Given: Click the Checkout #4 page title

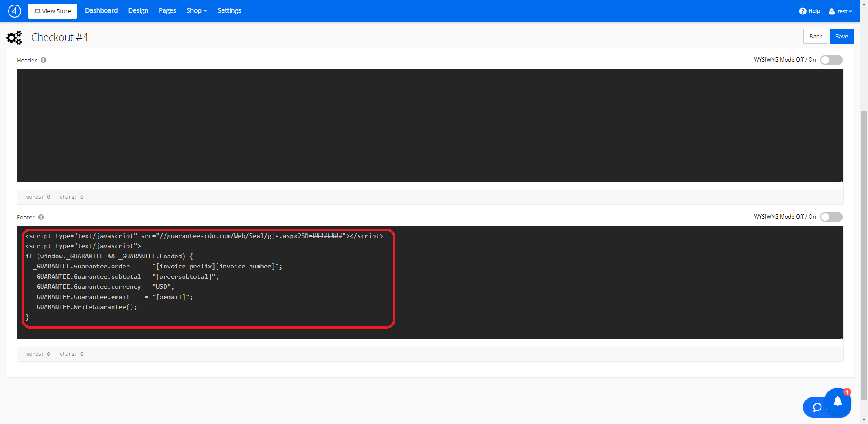Looking at the screenshot, I should (x=60, y=38).
